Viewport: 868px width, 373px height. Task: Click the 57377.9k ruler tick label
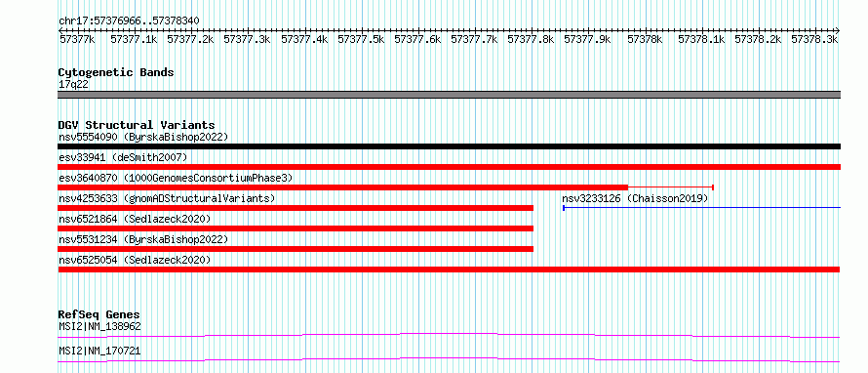click(x=587, y=39)
